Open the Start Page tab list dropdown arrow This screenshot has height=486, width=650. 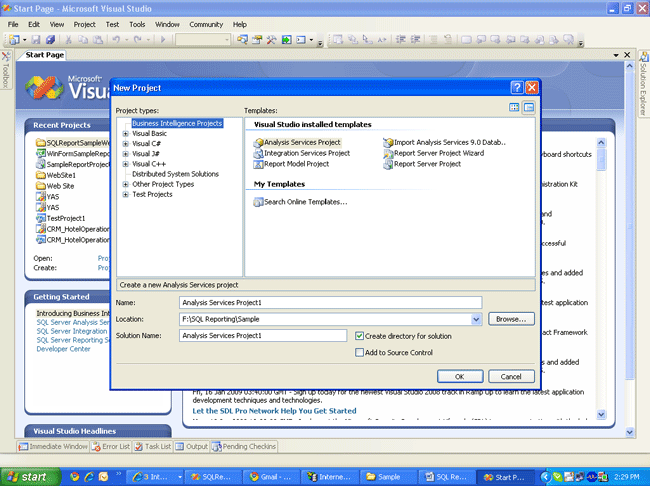click(616, 55)
